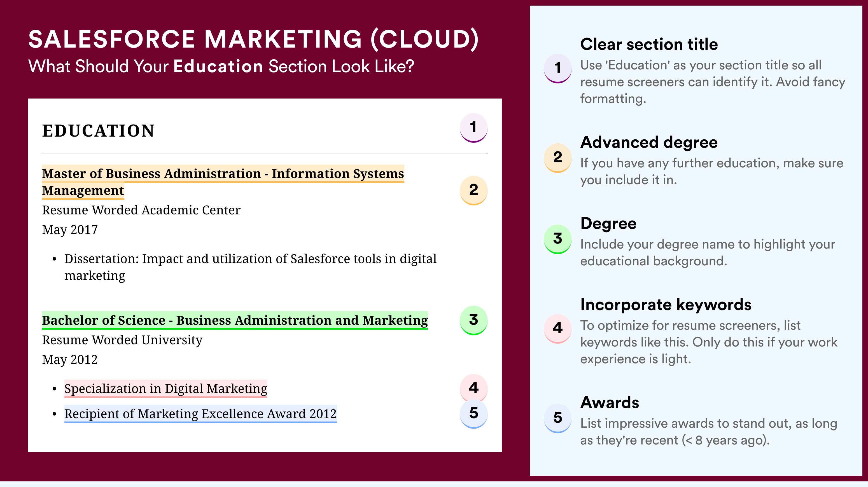This screenshot has height=487, width=868.
Task: Click the 'Dissertation: Impact and utilization' bullet
Action: coord(250,267)
